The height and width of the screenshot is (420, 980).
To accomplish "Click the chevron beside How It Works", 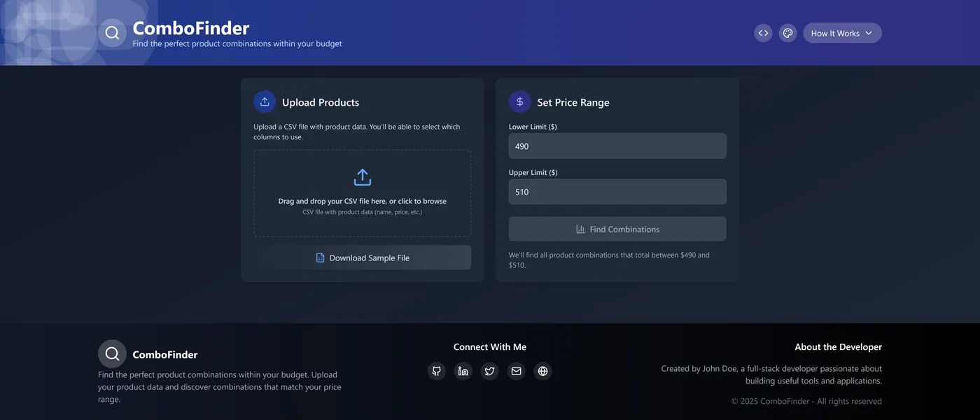I will [869, 33].
